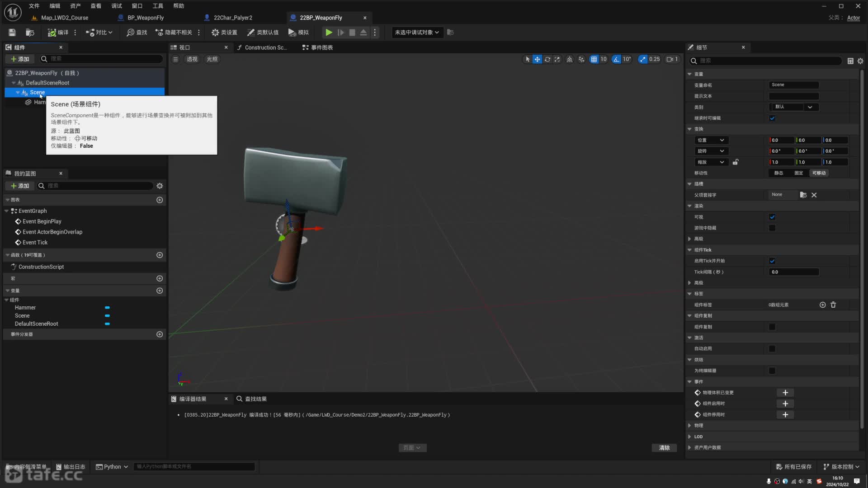Delete all 组件标签 elements with the trash icon
Screen dimensions: 868x488
coord(833,305)
